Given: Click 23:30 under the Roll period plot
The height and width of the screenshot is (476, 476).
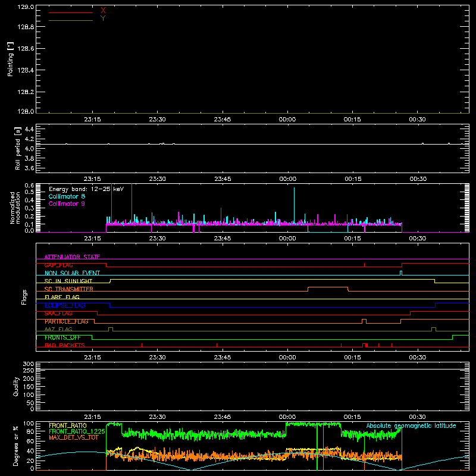Looking at the screenshot, I should [157, 179].
